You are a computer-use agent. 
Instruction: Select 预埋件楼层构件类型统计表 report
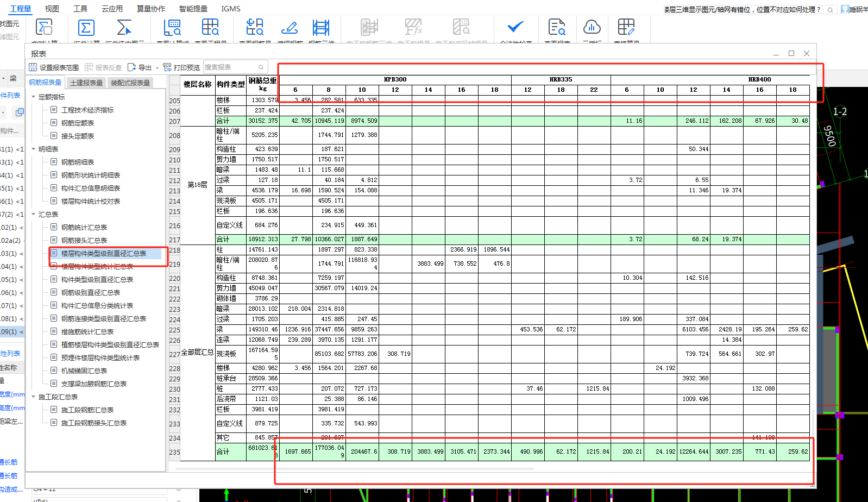[100, 357]
